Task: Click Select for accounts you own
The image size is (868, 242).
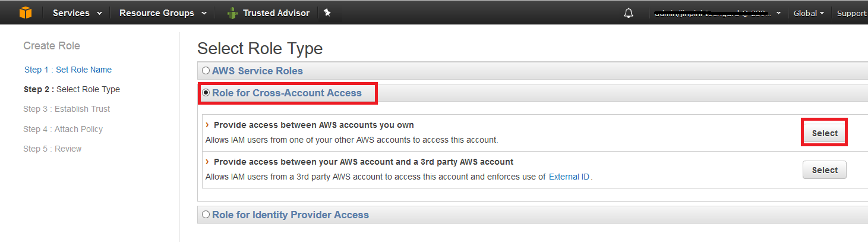Action: (825, 133)
